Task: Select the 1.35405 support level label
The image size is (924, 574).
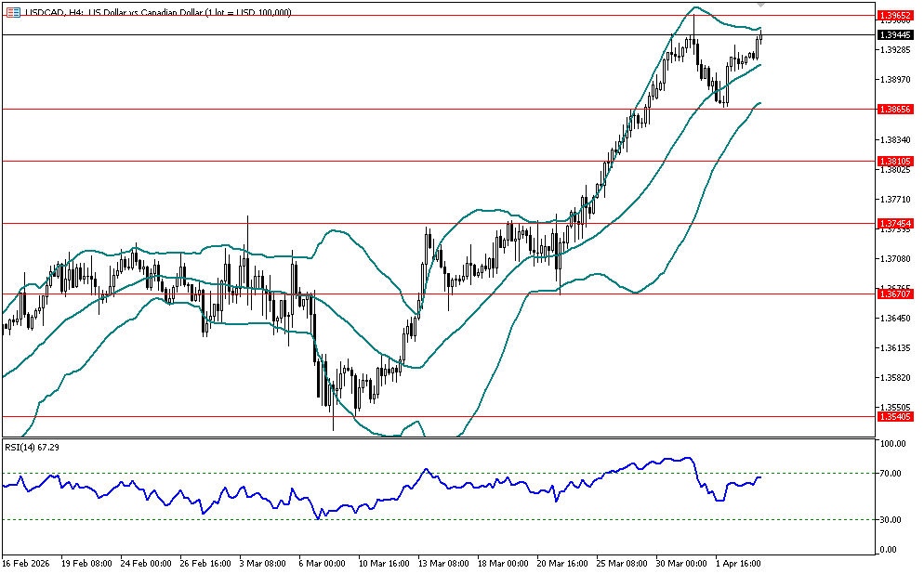Action: click(x=893, y=417)
